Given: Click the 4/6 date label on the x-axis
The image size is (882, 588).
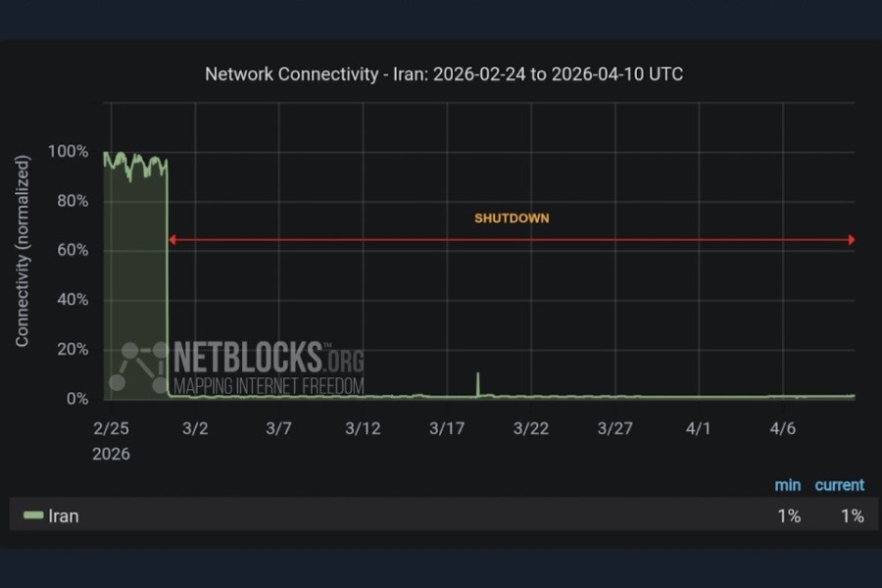Looking at the screenshot, I should [782, 428].
